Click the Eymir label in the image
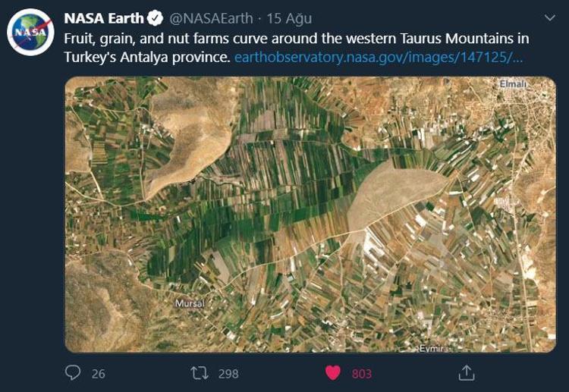Screen dimensions: 569x392 432,349
